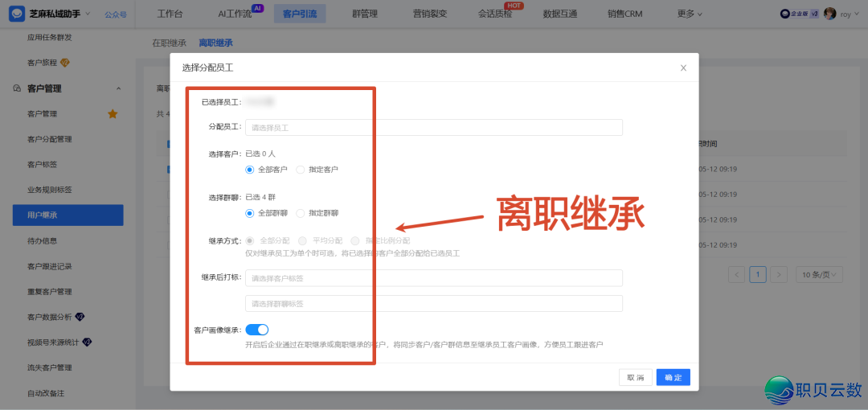This screenshot has height=410, width=868.
Task: Expand the roy account dropdown arrow
Action: point(857,14)
